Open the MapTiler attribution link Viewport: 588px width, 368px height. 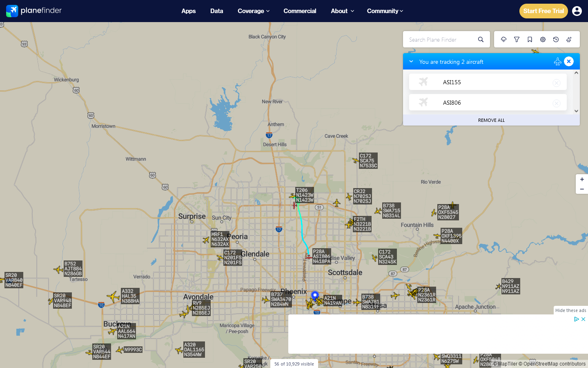[x=505, y=364]
